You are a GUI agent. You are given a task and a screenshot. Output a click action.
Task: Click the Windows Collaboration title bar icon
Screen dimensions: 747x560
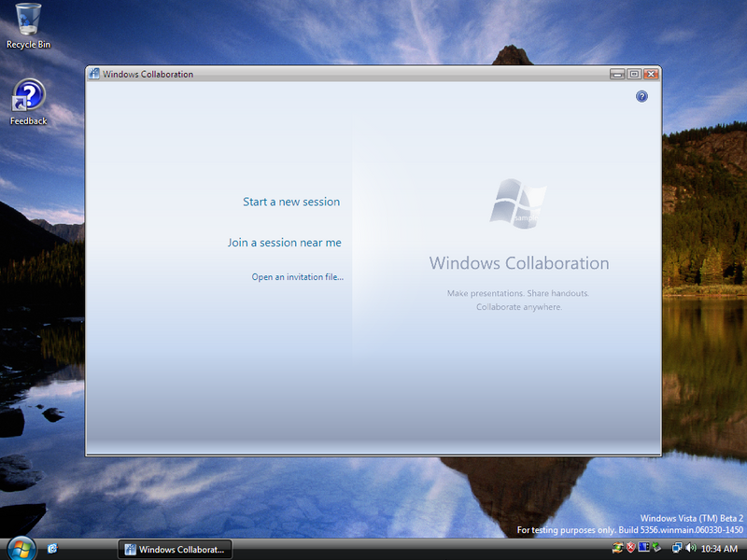click(94, 74)
